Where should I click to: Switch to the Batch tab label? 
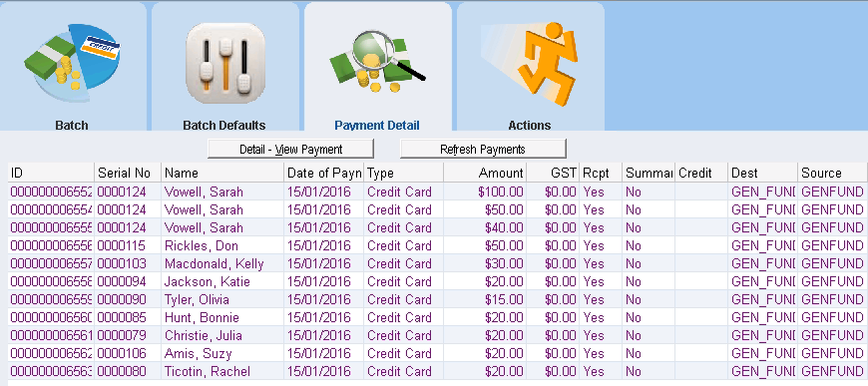[x=72, y=125]
